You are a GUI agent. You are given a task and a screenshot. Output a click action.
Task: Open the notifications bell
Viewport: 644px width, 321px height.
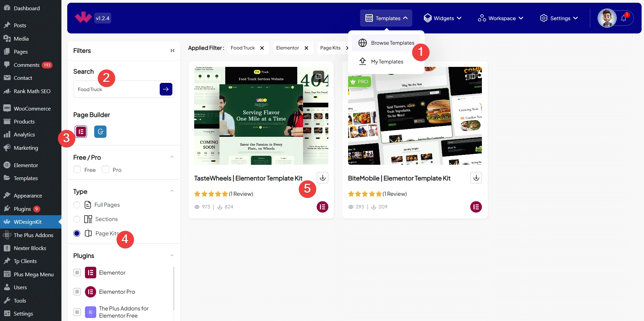pos(624,18)
